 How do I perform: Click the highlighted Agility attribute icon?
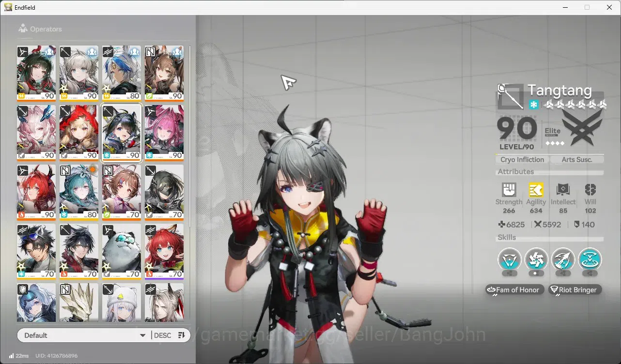[x=536, y=189]
